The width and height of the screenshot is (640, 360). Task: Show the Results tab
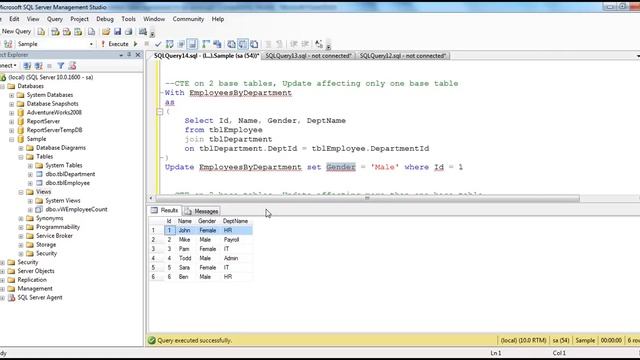165,211
